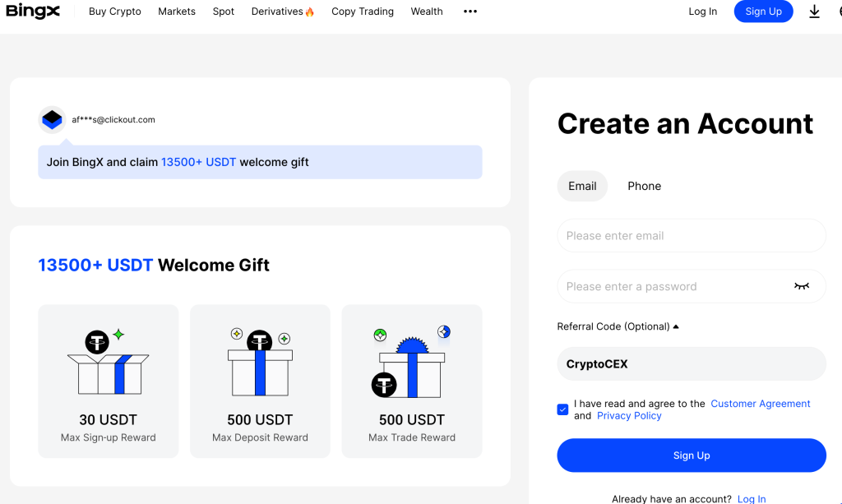Switch to the Phone tab

coord(644,186)
